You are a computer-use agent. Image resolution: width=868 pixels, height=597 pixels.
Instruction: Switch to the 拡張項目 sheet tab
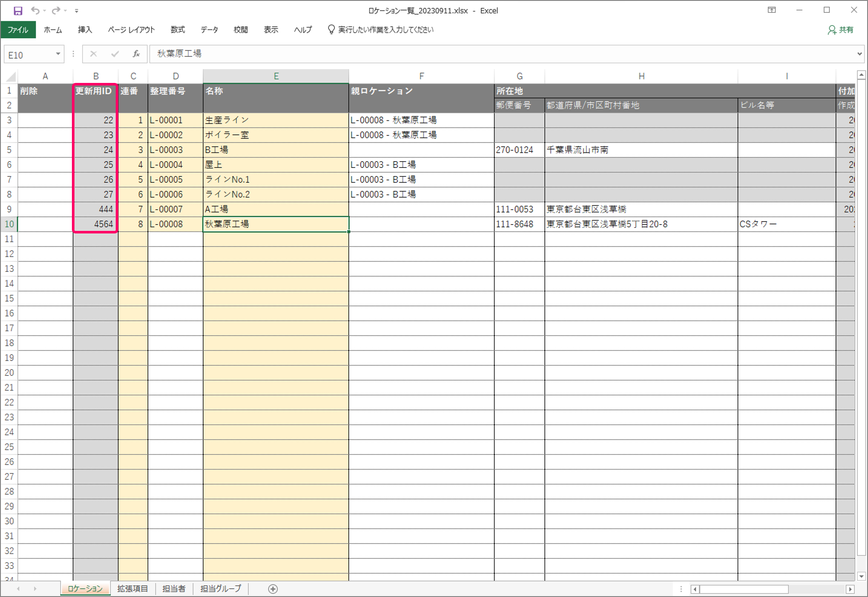click(x=132, y=589)
